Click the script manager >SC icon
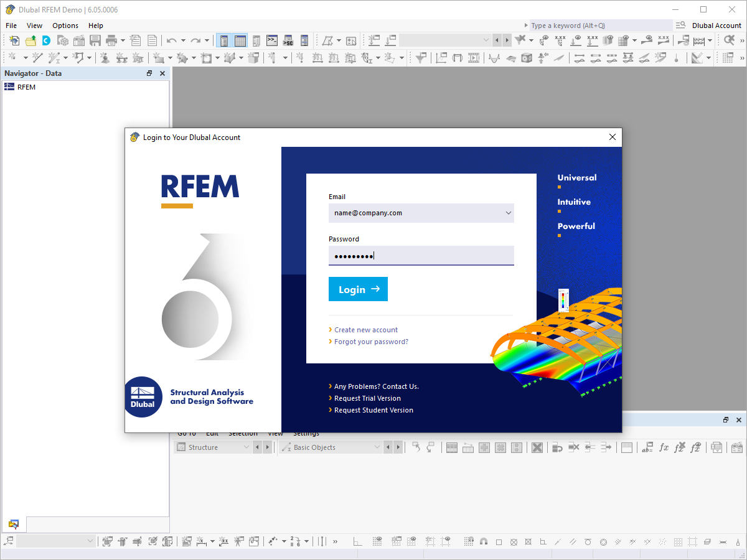 click(x=288, y=40)
